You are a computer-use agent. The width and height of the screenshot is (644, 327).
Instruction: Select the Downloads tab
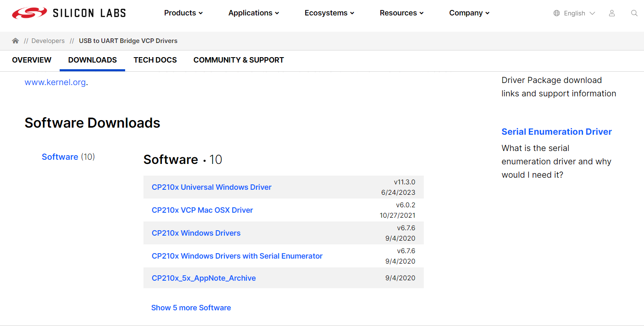[x=93, y=60]
